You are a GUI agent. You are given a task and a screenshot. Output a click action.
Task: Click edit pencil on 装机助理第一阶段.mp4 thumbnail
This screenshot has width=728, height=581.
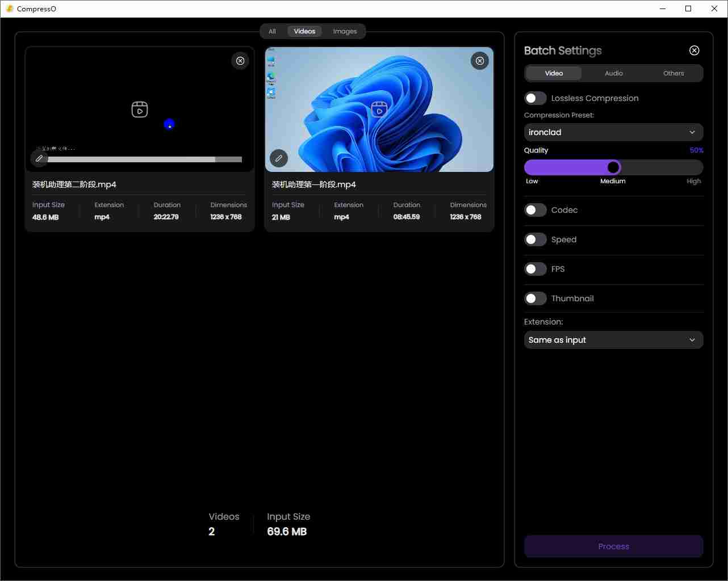pos(279,158)
